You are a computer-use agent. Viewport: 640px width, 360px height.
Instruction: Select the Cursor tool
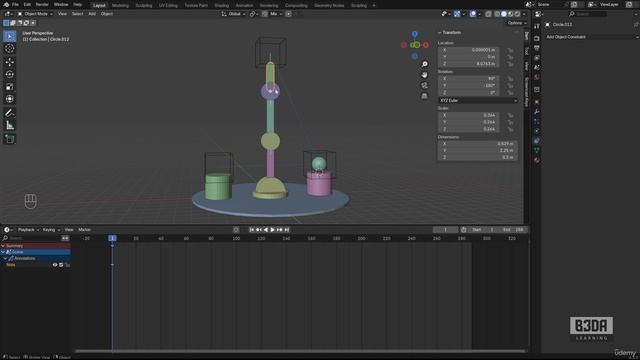pyautogui.click(x=10, y=49)
